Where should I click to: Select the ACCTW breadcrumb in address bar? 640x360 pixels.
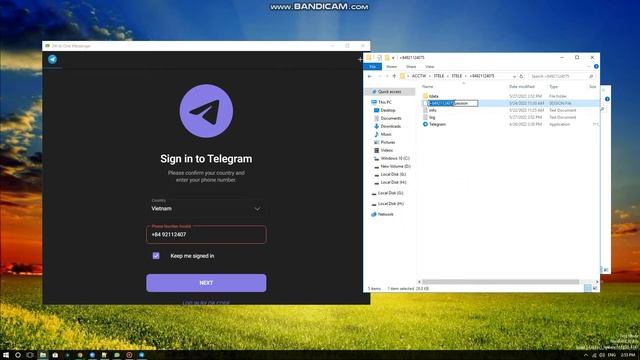tap(418, 76)
